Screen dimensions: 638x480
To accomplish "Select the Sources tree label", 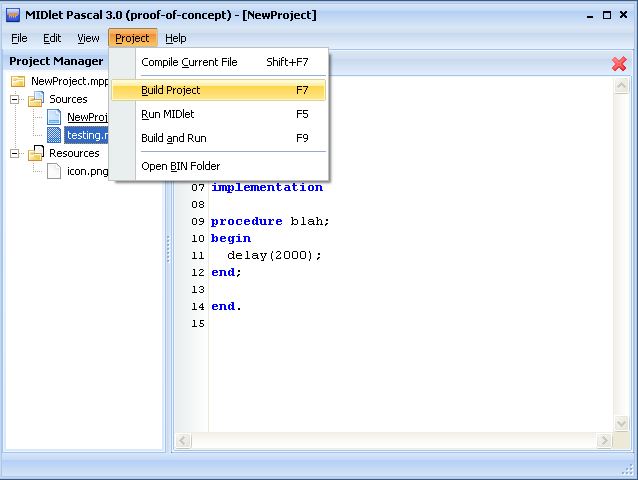I will coord(68,99).
